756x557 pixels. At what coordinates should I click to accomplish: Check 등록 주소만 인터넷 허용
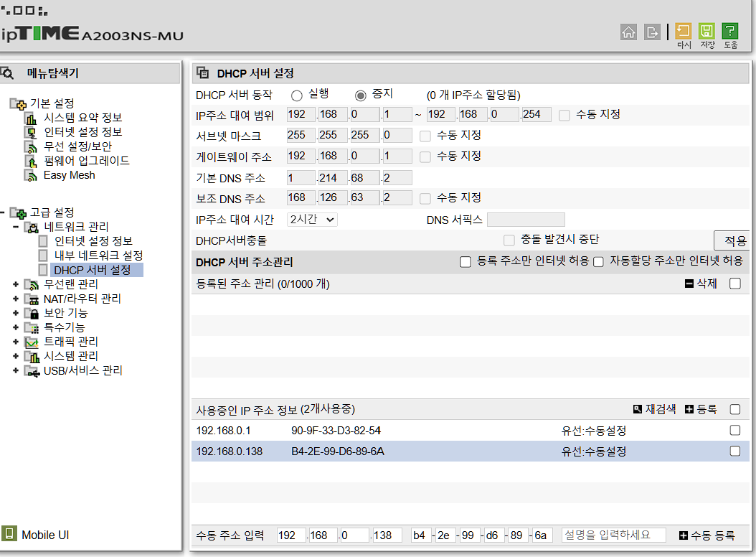pos(466,261)
